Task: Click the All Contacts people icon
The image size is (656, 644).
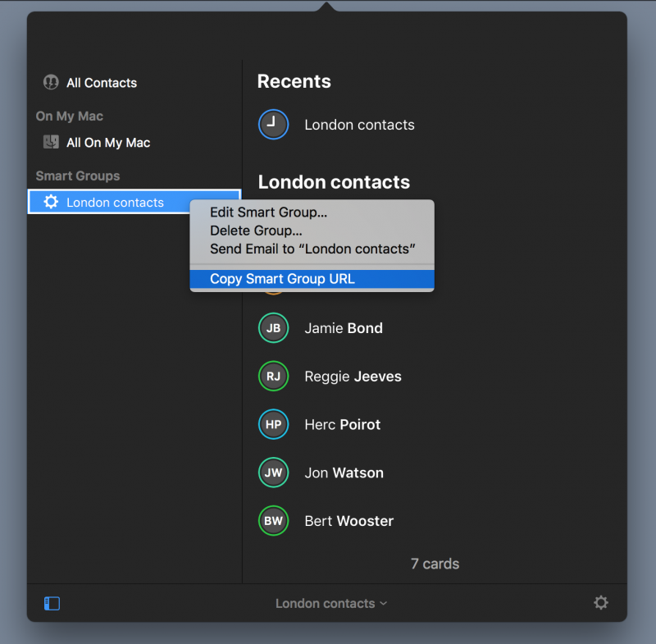Action: coord(51,82)
